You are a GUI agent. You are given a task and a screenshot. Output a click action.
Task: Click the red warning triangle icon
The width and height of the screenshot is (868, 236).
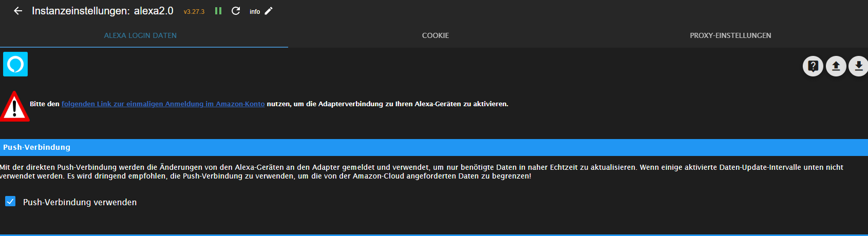14,107
